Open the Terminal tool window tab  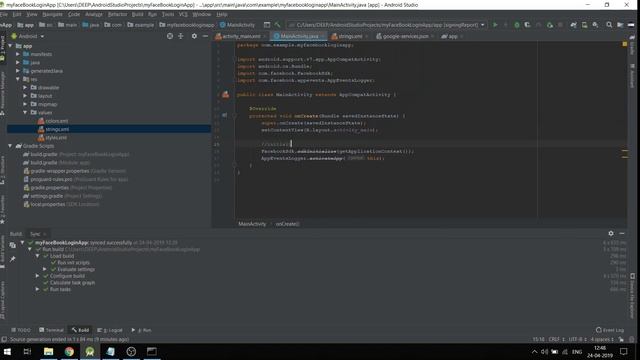[51, 330]
